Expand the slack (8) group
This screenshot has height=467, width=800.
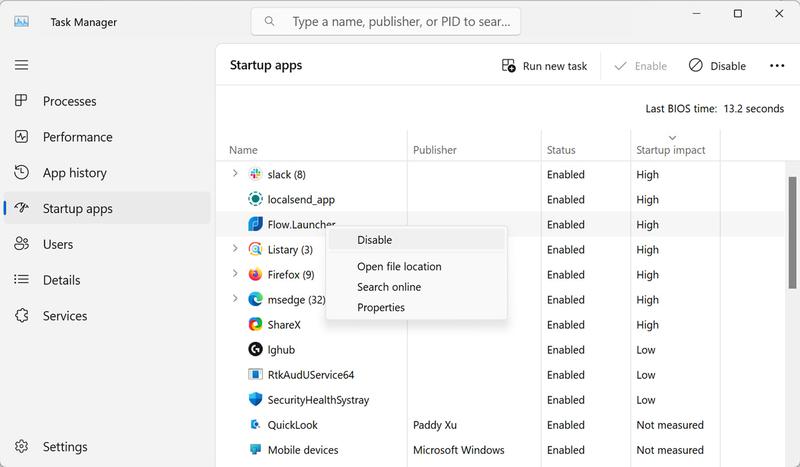pyautogui.click(x=235, y=174)
